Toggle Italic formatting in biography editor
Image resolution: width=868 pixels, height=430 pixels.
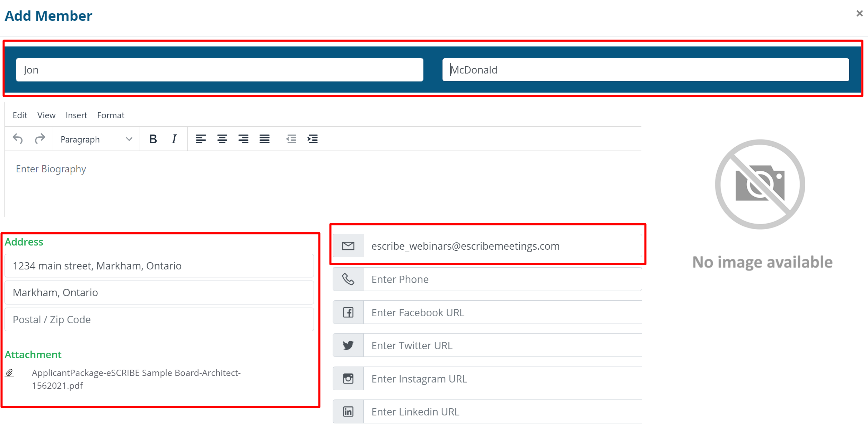pyautogui.click(x=174, y=139)
